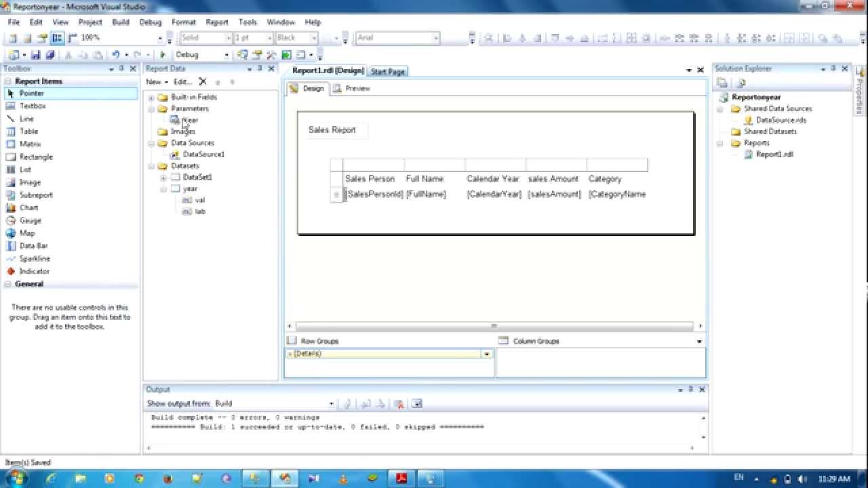Viewport: 868px width, 488px height.
Task: Select the Chart report item
Action: coord(28,207)
